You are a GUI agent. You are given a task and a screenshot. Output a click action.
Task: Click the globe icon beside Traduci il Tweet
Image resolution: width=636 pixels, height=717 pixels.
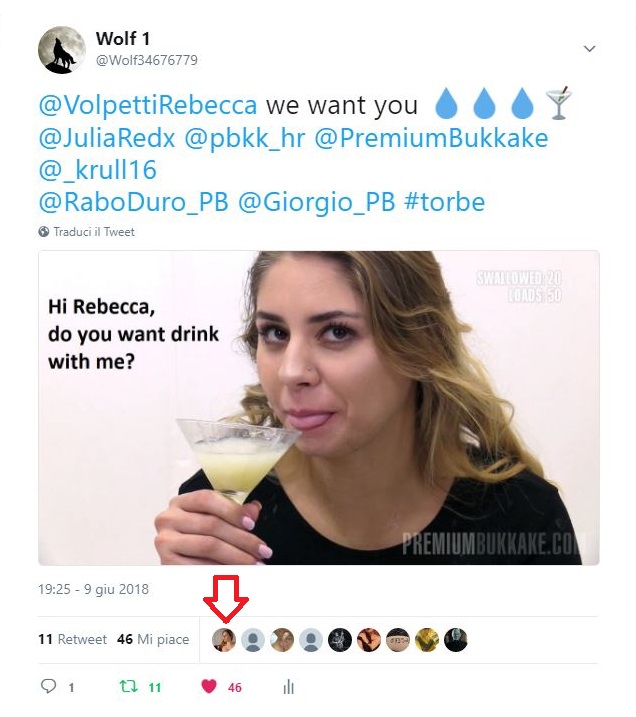[x=44, y=232]
